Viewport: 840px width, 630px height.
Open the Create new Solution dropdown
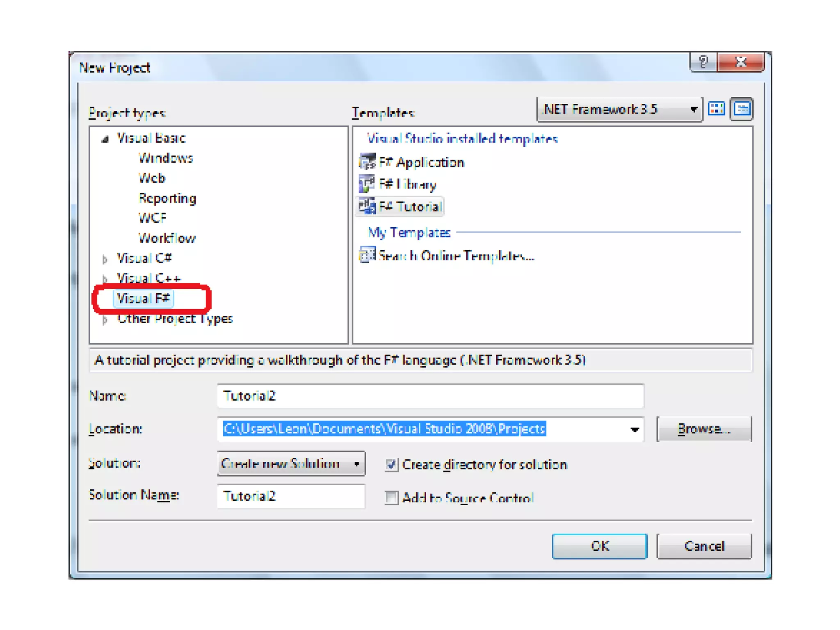click(x=291, y=464)
